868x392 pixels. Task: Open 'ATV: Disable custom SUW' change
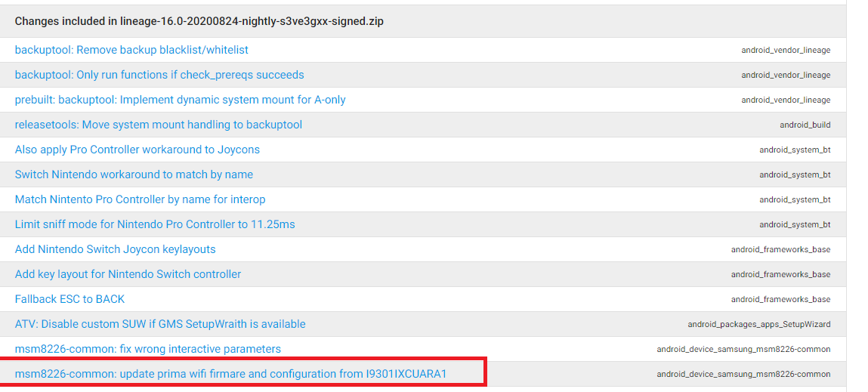[160, 324]
